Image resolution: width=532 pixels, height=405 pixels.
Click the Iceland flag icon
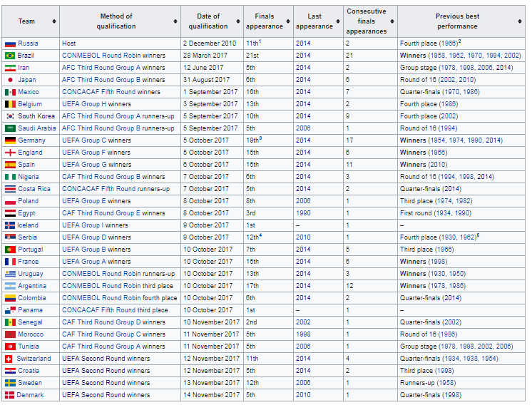coord(10,225)
